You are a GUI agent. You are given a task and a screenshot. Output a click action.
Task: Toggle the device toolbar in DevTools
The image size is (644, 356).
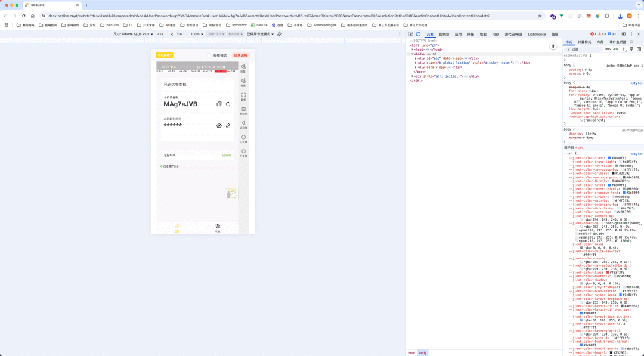(x=419, y=35)
